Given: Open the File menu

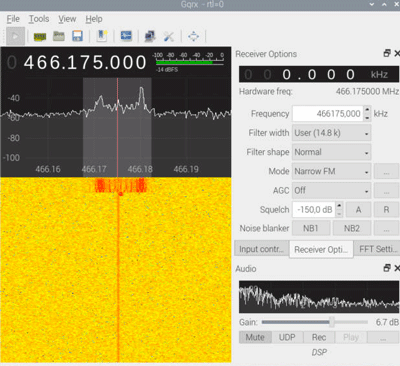Looking at the screenshot, I should pos(13,19).
